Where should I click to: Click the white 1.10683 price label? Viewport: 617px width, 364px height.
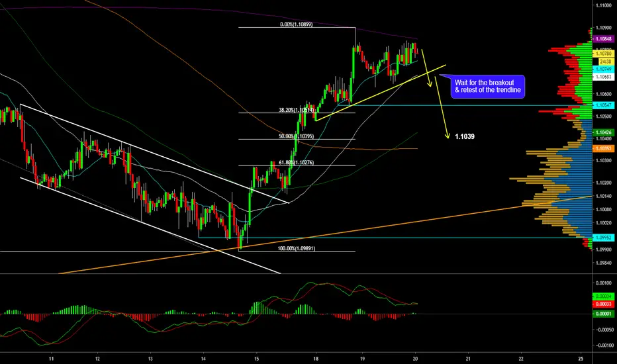click(603, 77)
